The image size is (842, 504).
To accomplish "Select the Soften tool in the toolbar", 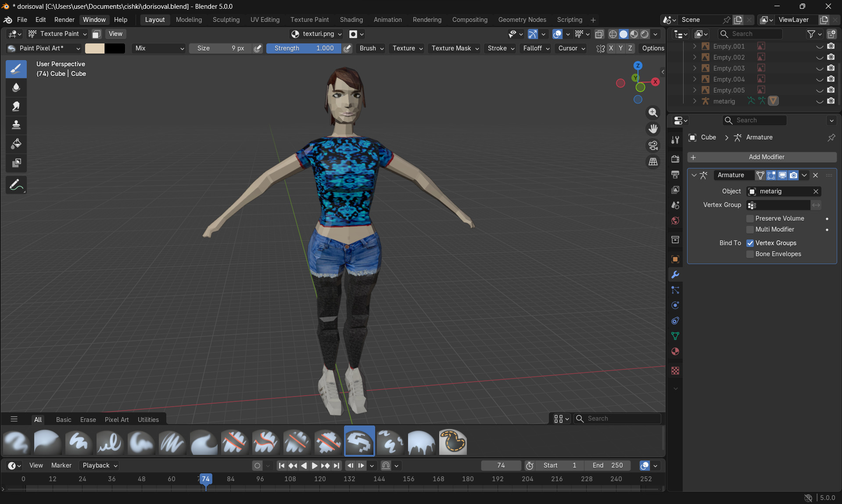I will point(16,88).
